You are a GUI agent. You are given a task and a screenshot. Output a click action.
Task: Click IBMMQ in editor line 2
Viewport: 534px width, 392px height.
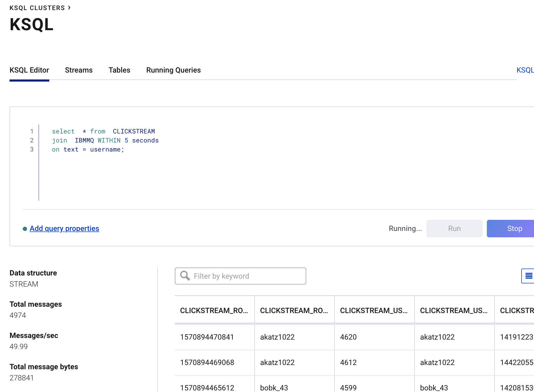click(84, 140)
